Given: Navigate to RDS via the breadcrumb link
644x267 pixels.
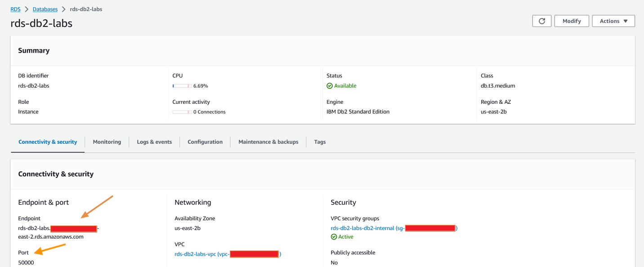Looking at the screenshot, I should [x=15, y=9].
